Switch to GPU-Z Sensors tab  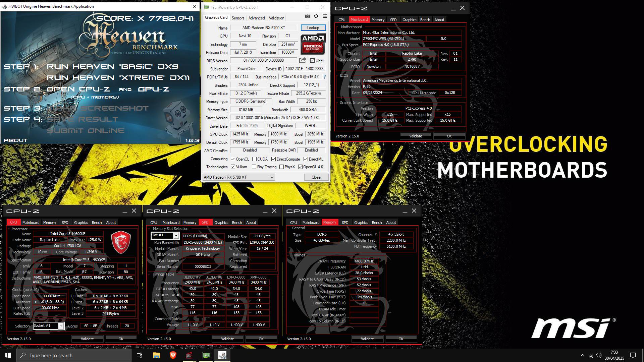click(238, 18)
